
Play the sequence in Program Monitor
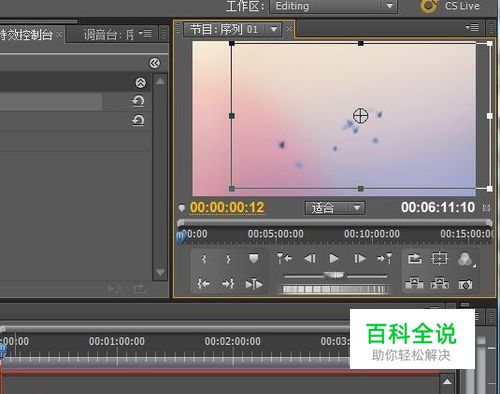click(x=334, y=259)
